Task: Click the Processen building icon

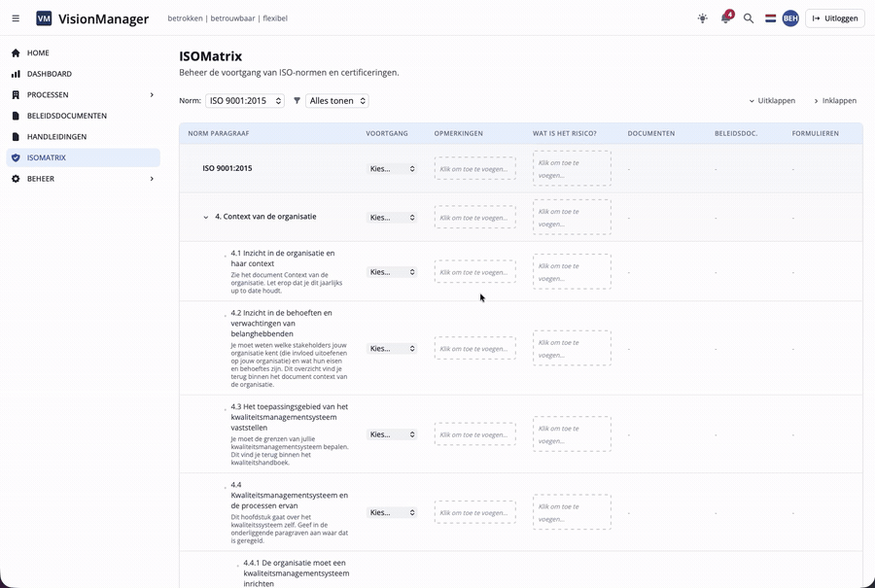Action: click(16, 95)
